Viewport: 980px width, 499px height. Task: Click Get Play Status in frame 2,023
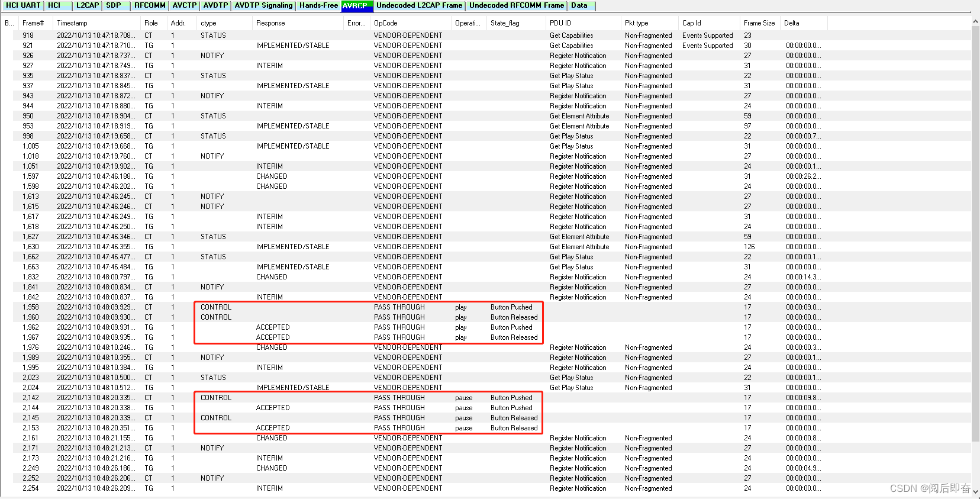(x=571, y=378)
